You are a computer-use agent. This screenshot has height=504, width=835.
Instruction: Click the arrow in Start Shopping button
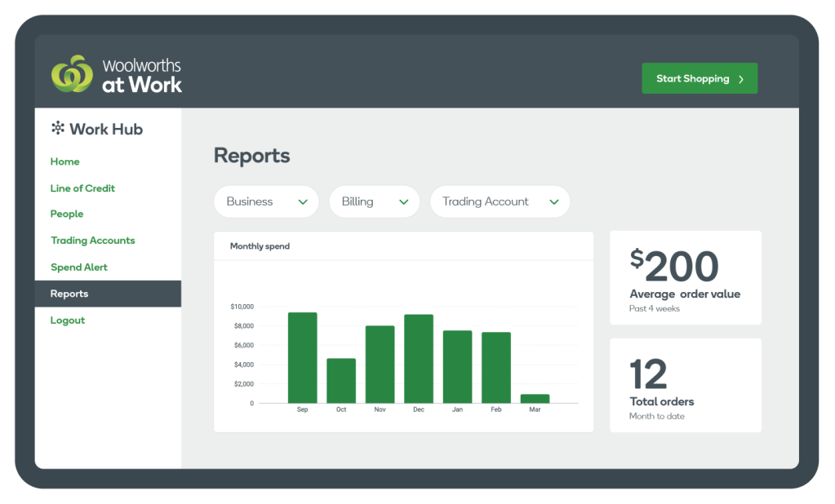(x=741, y=79)
